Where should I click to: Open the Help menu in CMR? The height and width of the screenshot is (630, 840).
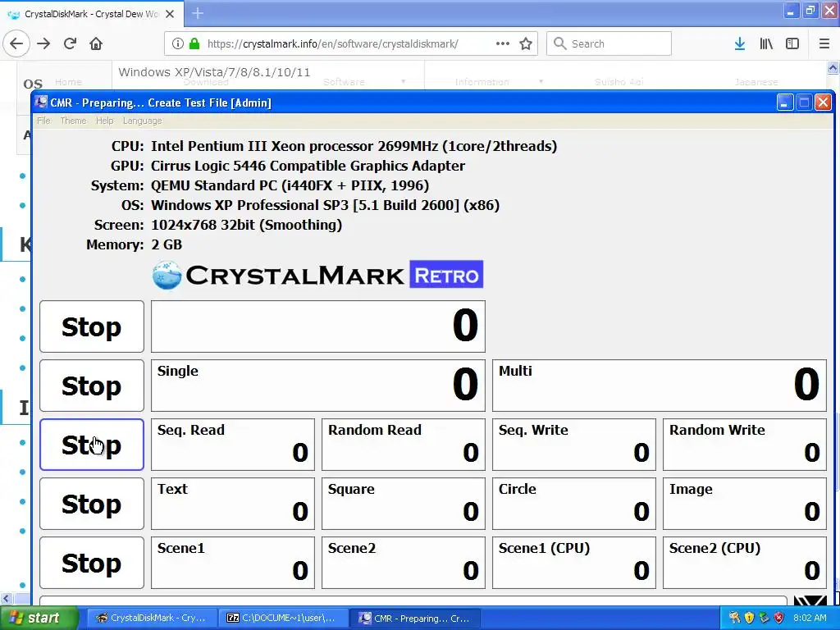tap(104, 121)
